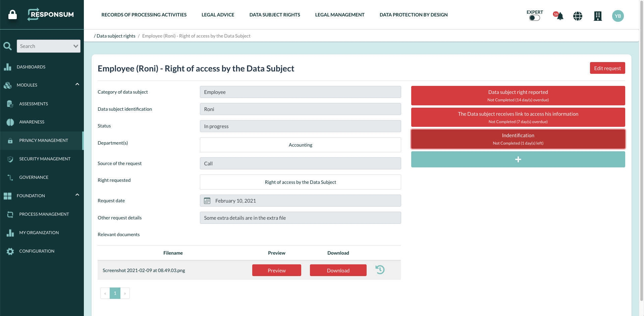This screenshot has width=644, height=316.
Task: Open the search category dropdown
Action: (x=75, y=46)
